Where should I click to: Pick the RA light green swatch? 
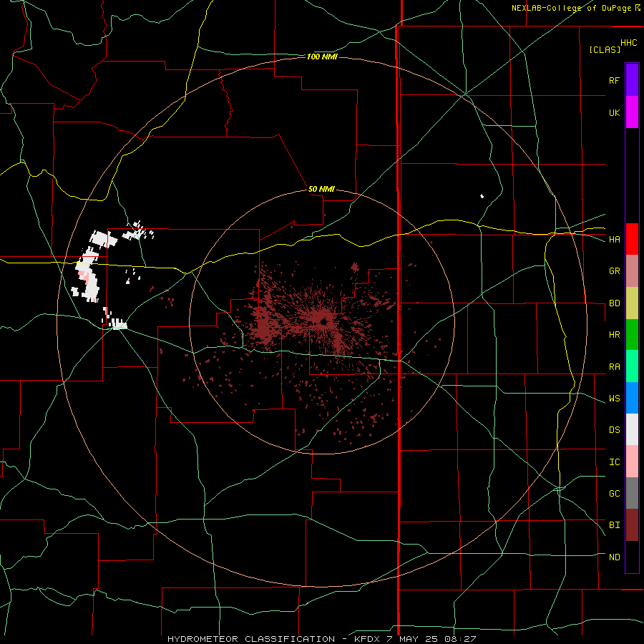pyautogui.click(x=632, y=366)
